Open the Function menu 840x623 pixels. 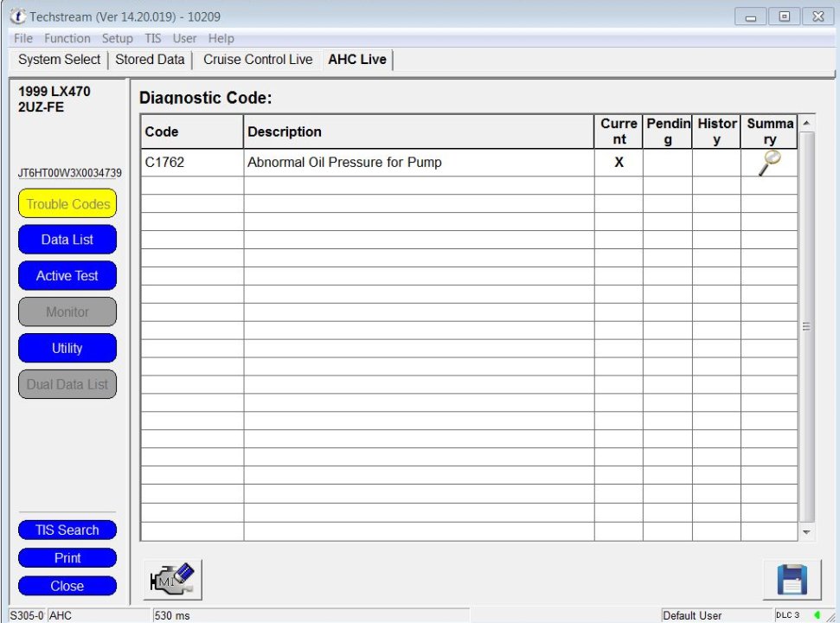67,39
